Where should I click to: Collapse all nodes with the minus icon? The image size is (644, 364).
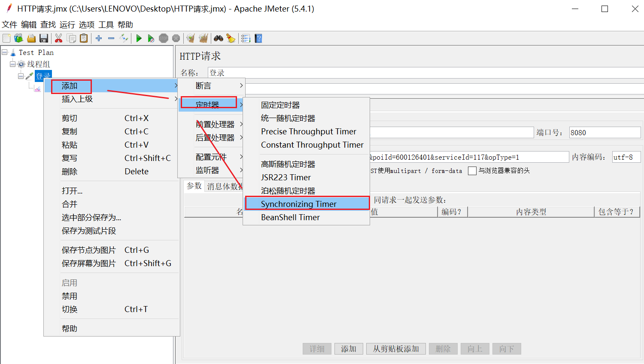tap(111, 38)
